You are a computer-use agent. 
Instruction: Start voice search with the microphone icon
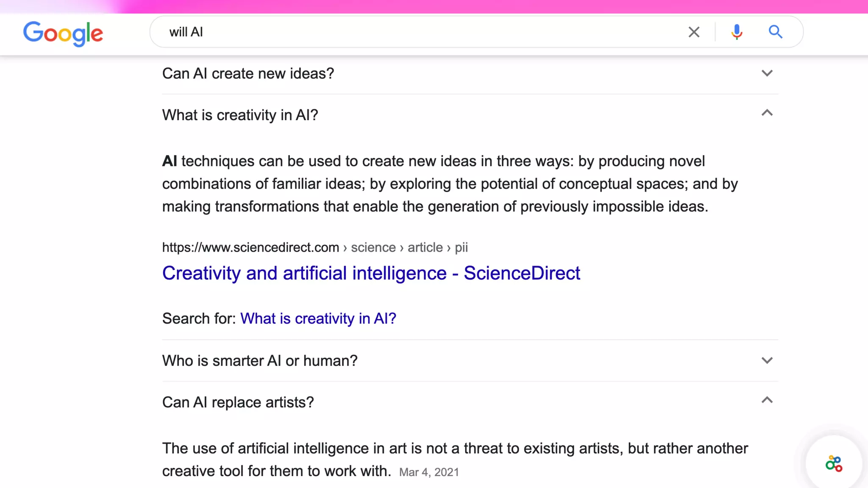pyautogui.click(x=737, y=32)
